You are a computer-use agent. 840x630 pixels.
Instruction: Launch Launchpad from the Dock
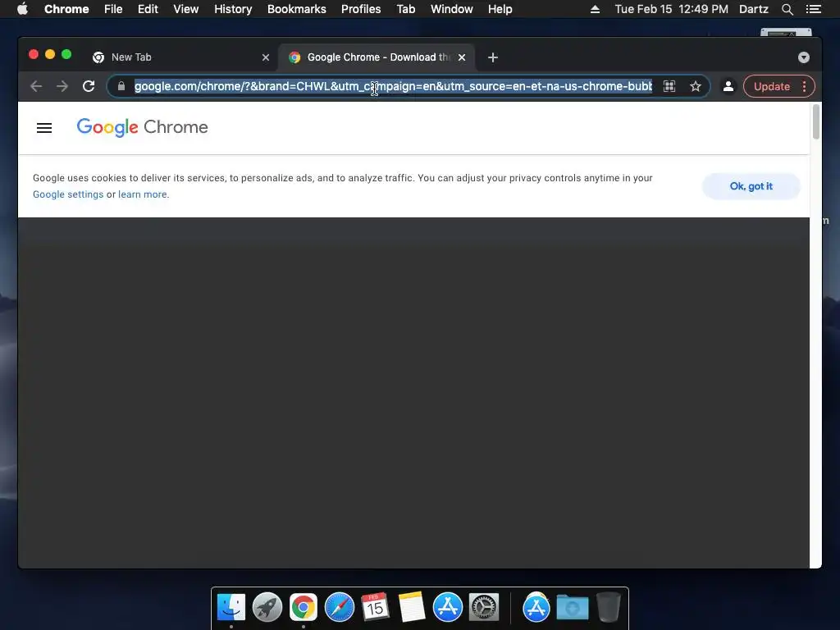(267, 607)
